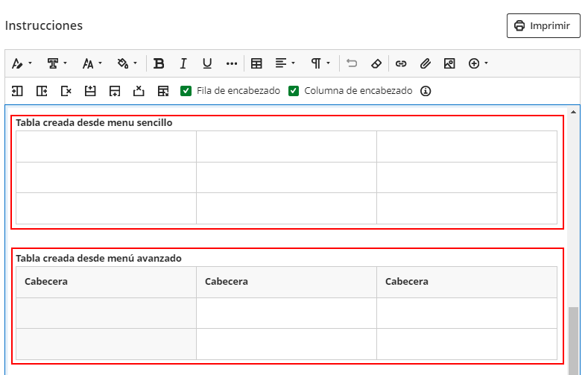Screen dimensions: 588x375
Task: Click the table accessibility info icon
Action: click(426, 91)
